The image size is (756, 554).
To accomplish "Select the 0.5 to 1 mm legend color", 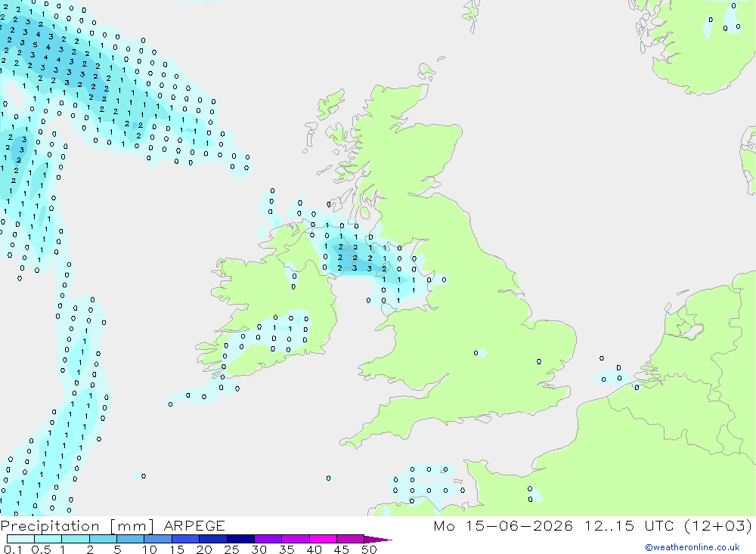I will tap(48, 539).
